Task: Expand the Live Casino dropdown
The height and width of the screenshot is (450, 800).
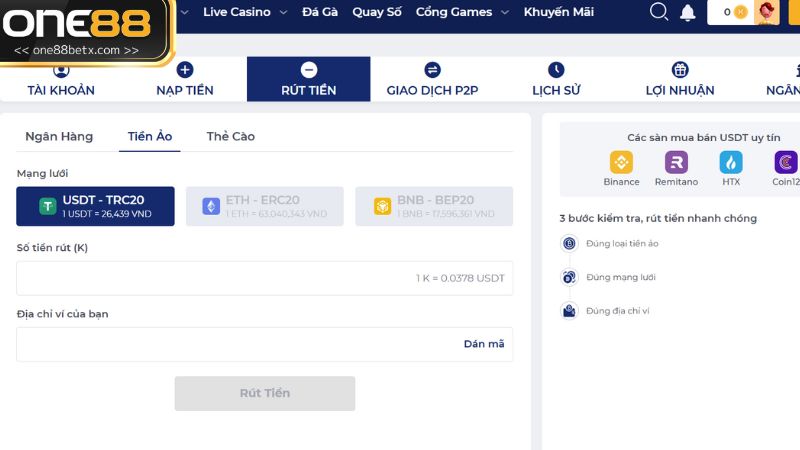Action: pyautogui.click(x=245, y=12)
